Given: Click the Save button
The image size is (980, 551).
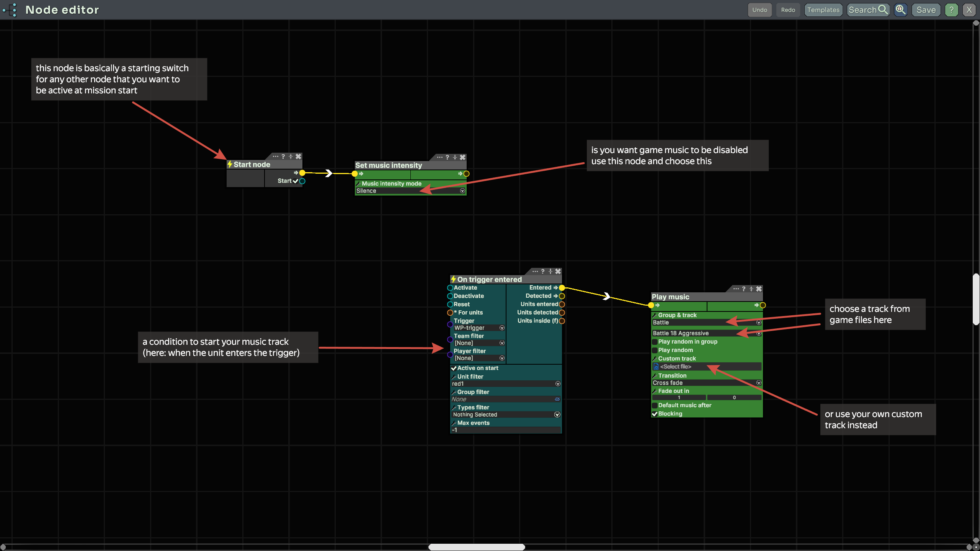Looking at the screenshot, I should [926, 10].
